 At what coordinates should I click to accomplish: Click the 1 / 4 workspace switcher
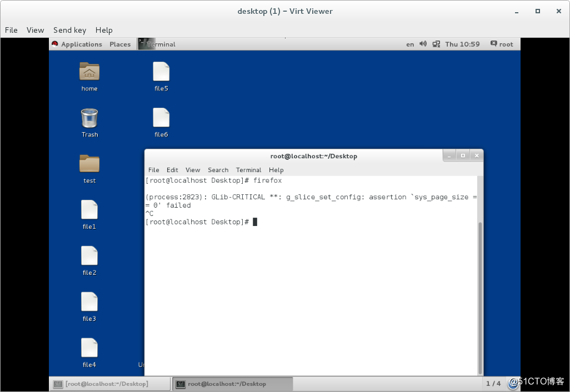(x=493, y=383)
